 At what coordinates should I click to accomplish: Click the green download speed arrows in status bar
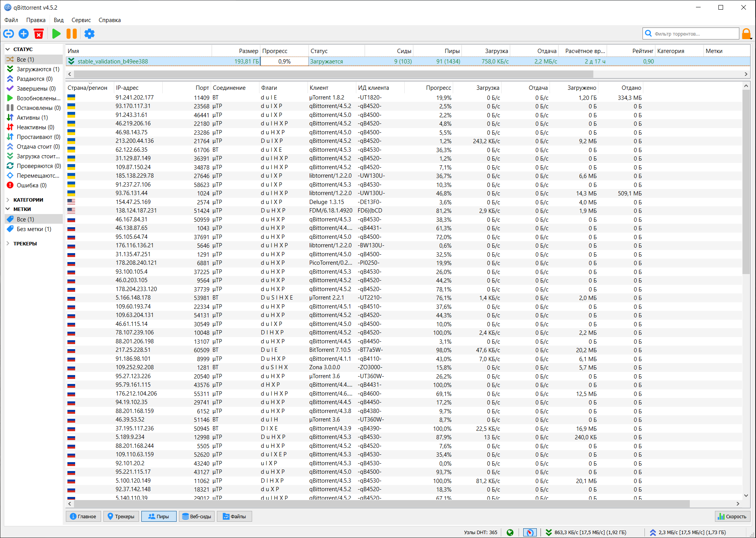(549, 533)
